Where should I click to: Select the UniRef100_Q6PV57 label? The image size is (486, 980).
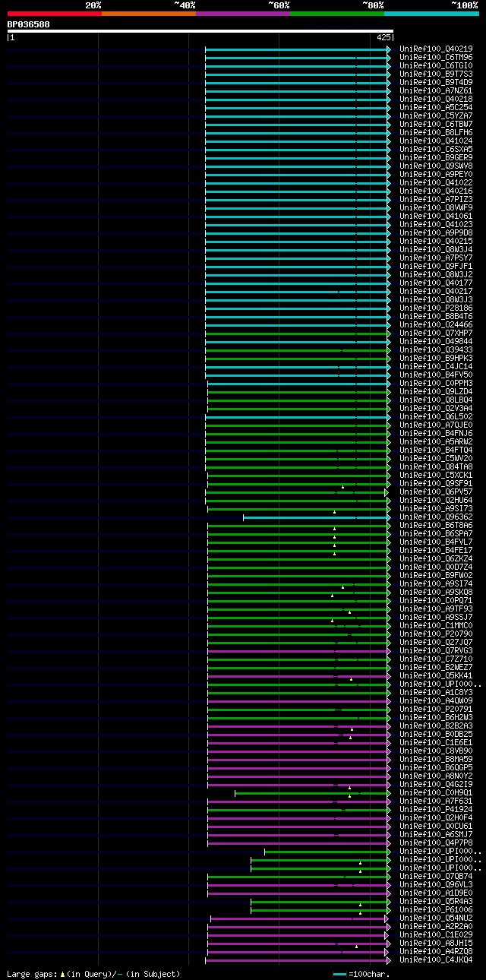tap(436, 492)
